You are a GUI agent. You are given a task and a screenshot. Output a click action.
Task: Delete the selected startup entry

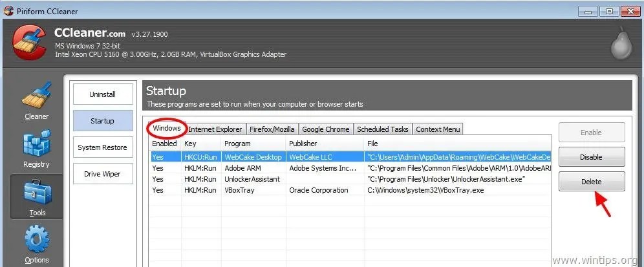pos(592,182)
